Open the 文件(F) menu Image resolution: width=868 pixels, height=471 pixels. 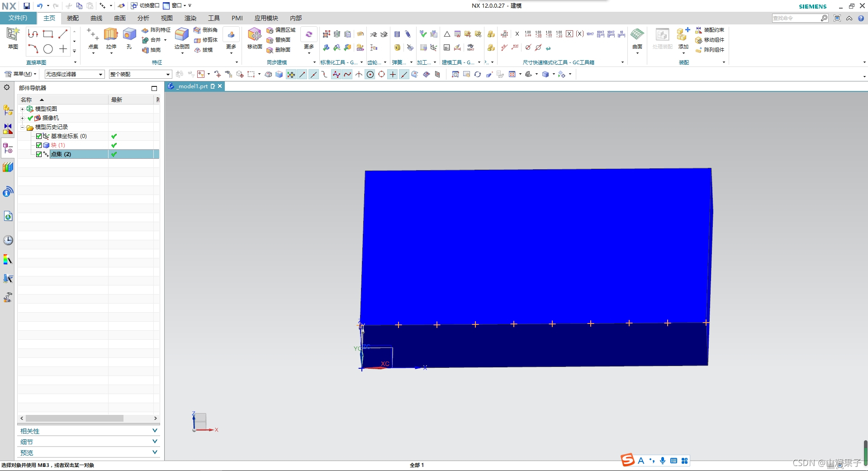pos(18,18)
